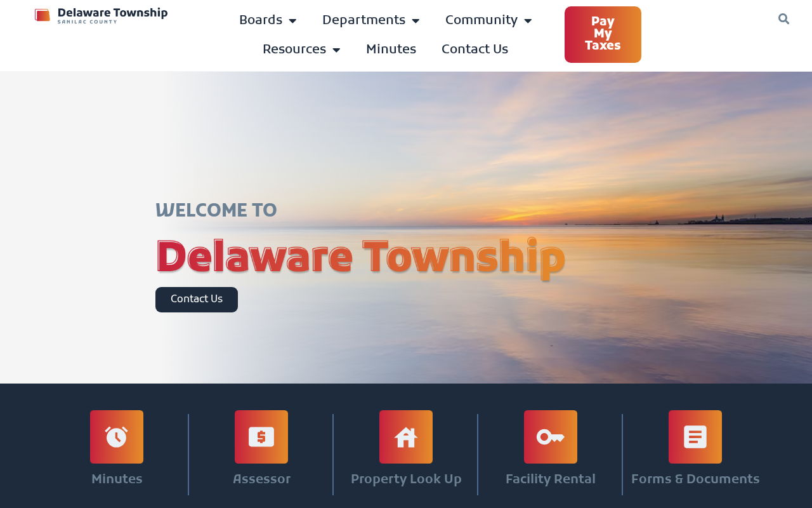Click the search magnifier icon
The width and height of the screenshot is (812, 508).
click(x=784, y=19)
